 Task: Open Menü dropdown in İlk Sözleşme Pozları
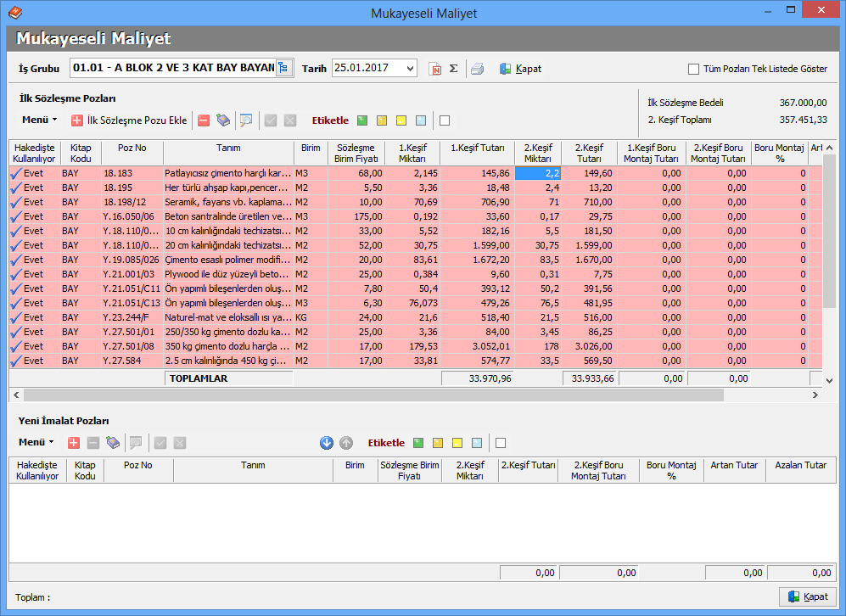[39, 120]
